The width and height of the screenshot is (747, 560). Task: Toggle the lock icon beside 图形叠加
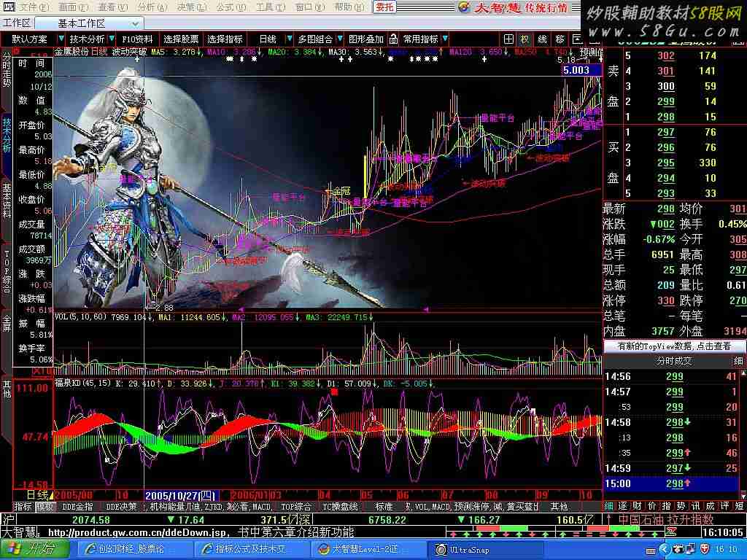[x=393, y=39]
